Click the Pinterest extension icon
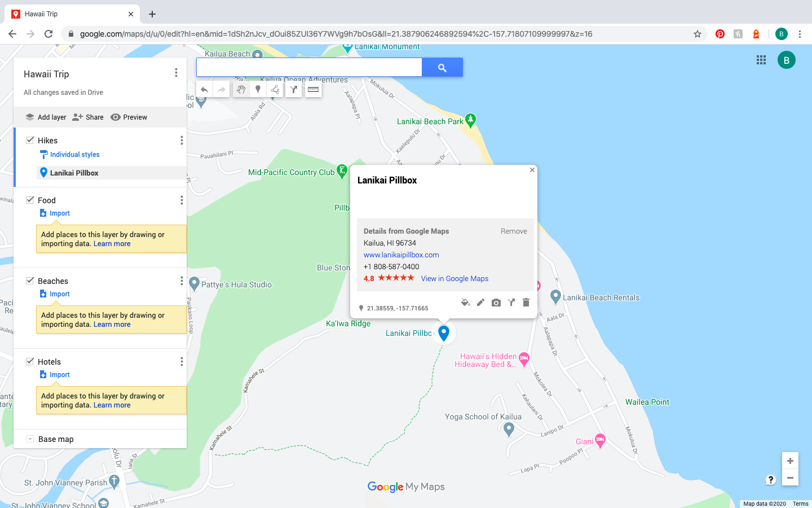Image resolution: width=812 pixels, height=508 pixels. 720,34
